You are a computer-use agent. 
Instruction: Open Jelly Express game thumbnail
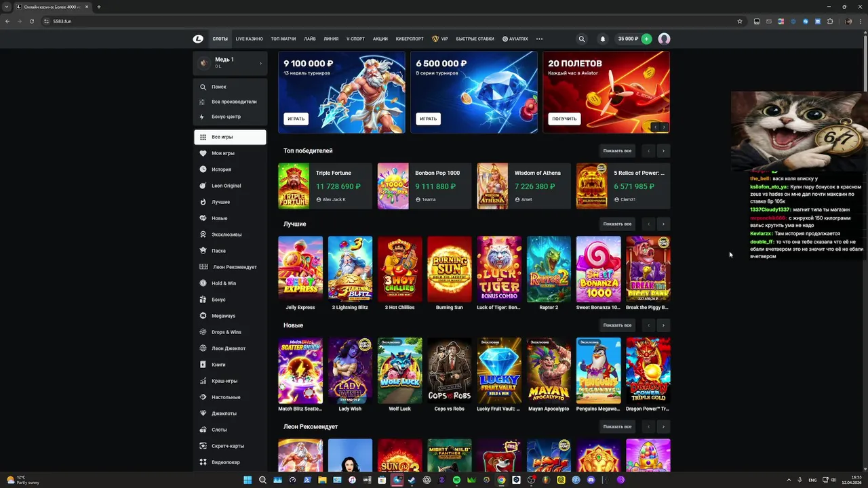300,269
